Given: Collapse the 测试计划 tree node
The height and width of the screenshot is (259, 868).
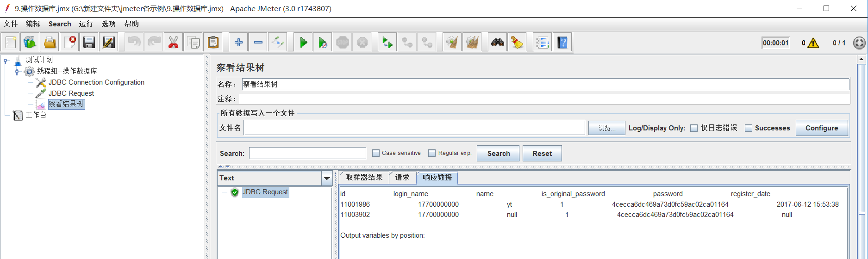Looking at the screenshot, I should [x=5, y=60].
